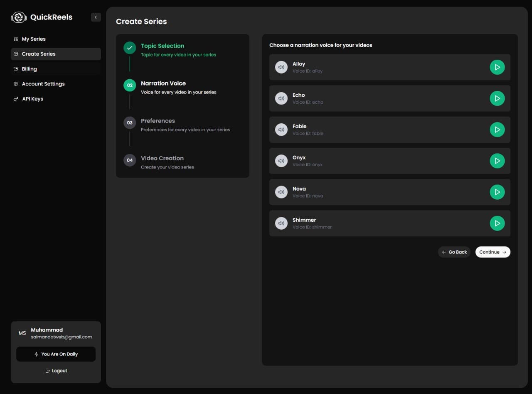Select the Preferences step title
Screen dimensions: 532x394
(158, 121)
